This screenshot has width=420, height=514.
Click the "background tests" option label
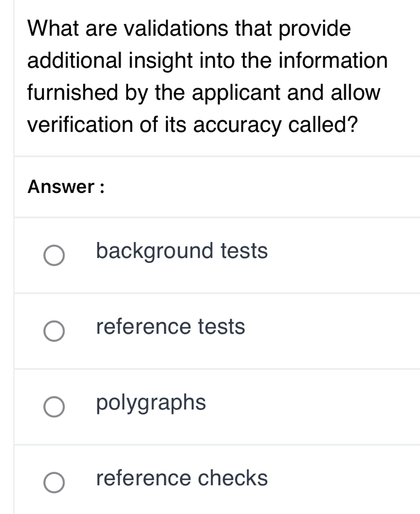(x=182, y=251)
